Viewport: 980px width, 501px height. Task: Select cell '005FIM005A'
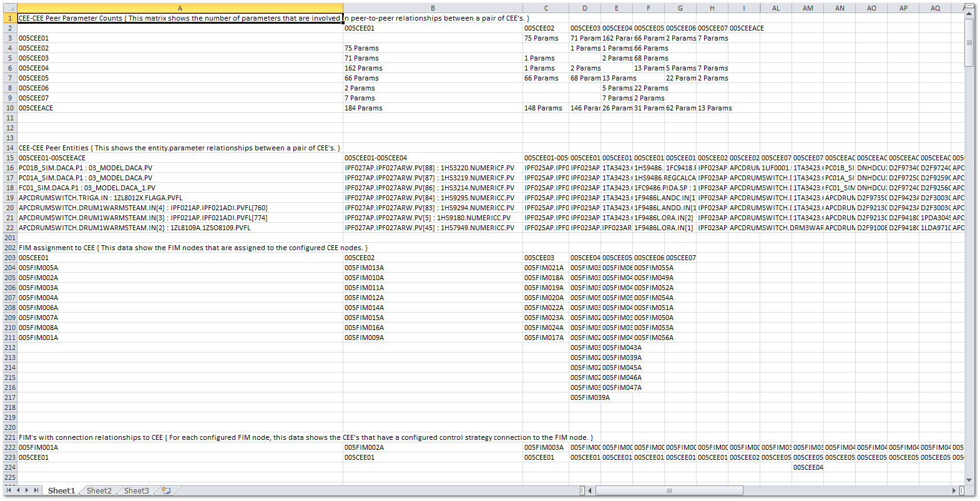(180, 268)
